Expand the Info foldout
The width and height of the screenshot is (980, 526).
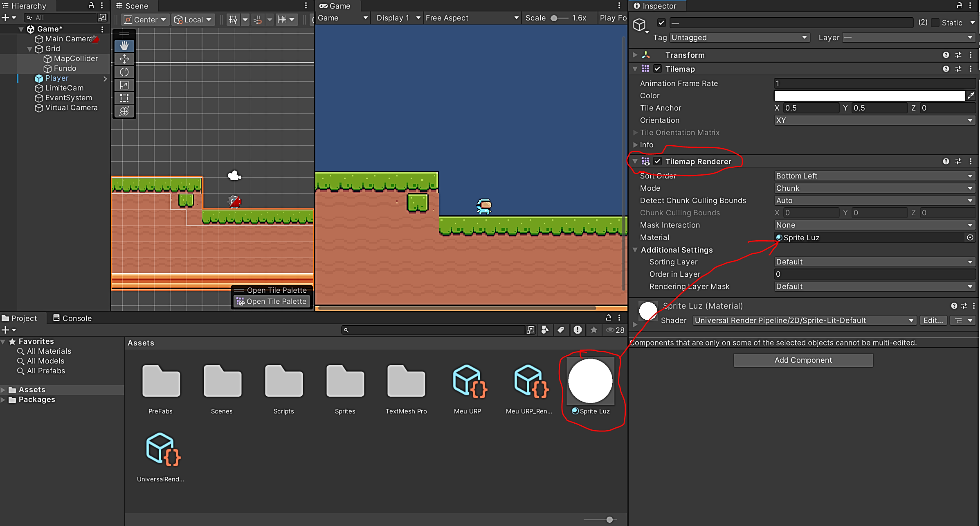(x=636, y=145)
